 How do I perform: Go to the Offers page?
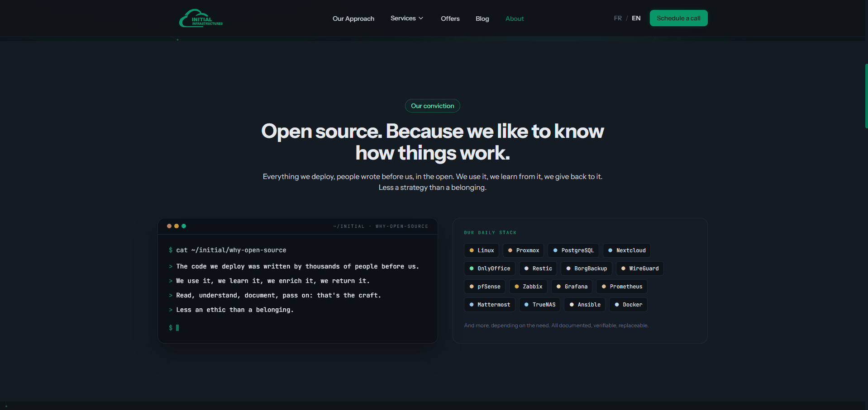pyautogui.click(x=450, y=19)
